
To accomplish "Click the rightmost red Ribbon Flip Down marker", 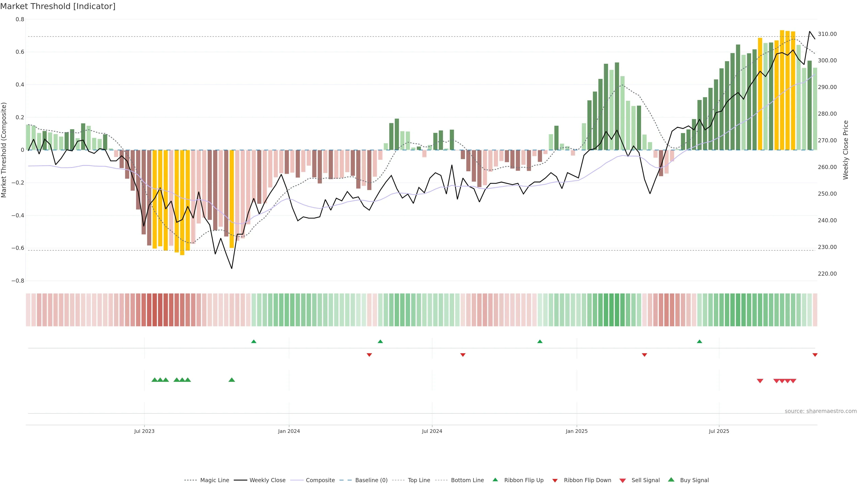I will [815, 355].
